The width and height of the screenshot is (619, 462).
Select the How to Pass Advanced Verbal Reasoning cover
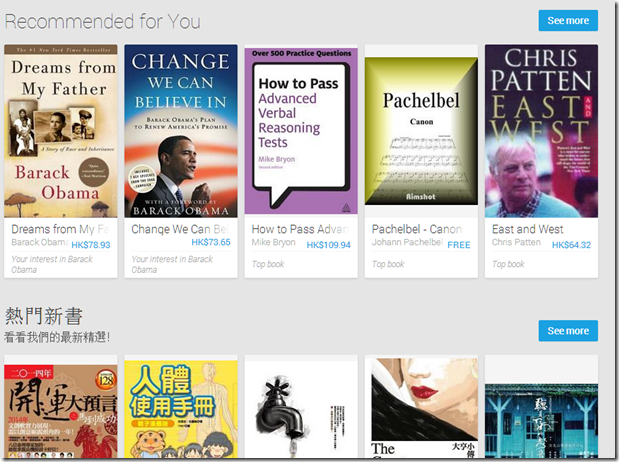[x=301, y=131]
